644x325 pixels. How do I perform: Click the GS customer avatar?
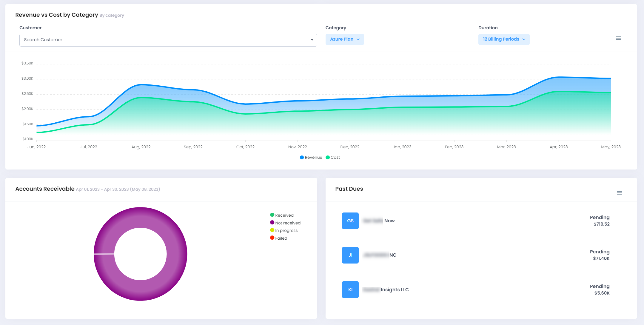[350, 221]
